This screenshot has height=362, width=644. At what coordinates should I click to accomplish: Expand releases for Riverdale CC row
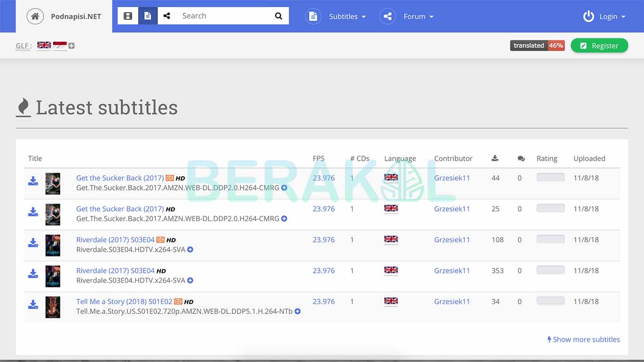click(x=190, y=249)
